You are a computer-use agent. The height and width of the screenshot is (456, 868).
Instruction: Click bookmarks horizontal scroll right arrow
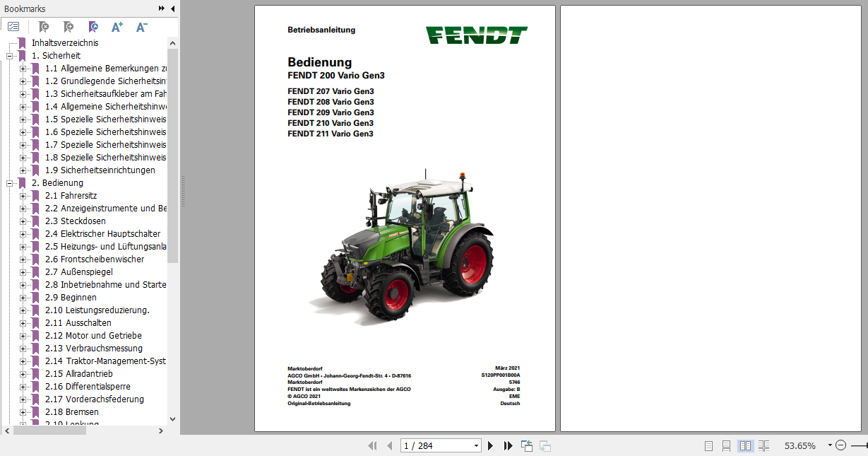click(160, 431)
